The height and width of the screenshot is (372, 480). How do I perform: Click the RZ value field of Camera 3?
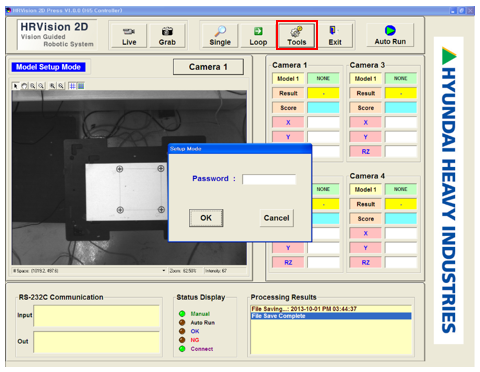[x=401, y=152]
